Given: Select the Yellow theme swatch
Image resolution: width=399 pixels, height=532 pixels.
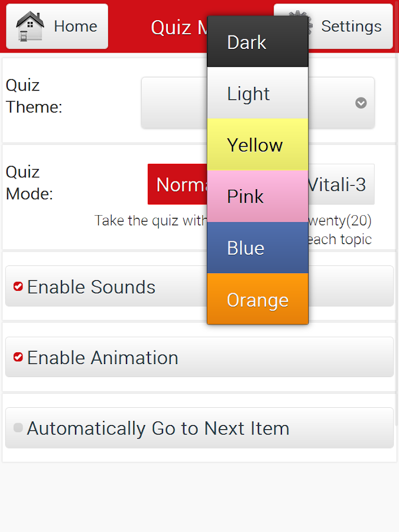Looking at the screenshot, I should (x=257, y=145).
